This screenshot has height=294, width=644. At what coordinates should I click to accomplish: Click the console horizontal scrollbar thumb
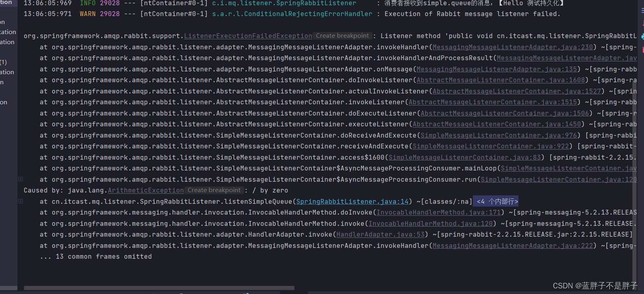159,288
